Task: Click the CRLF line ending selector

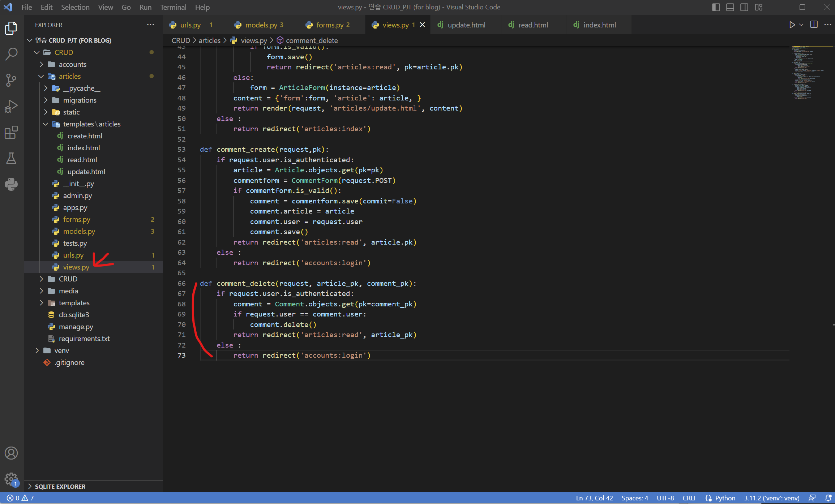Action: point(689,498)
